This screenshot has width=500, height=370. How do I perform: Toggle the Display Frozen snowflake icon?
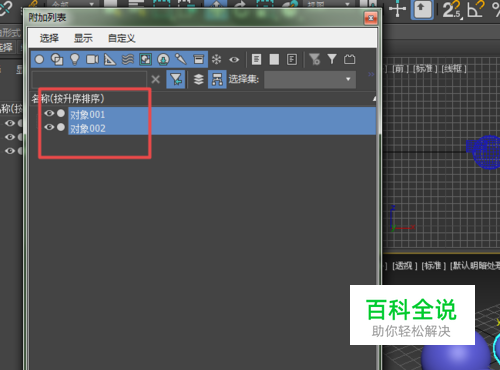pos(217,60)
